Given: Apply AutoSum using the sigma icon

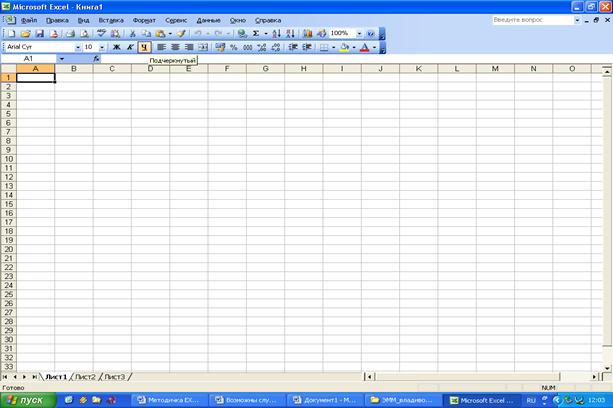Looking at the screenshot, I should click(x=256, y=34).
